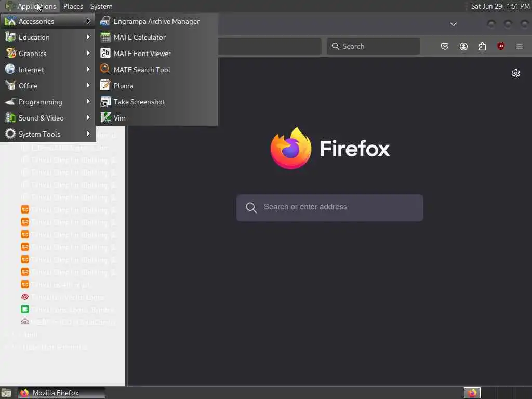
Task: Click the Accessories category icon
Action: [10, 21]
